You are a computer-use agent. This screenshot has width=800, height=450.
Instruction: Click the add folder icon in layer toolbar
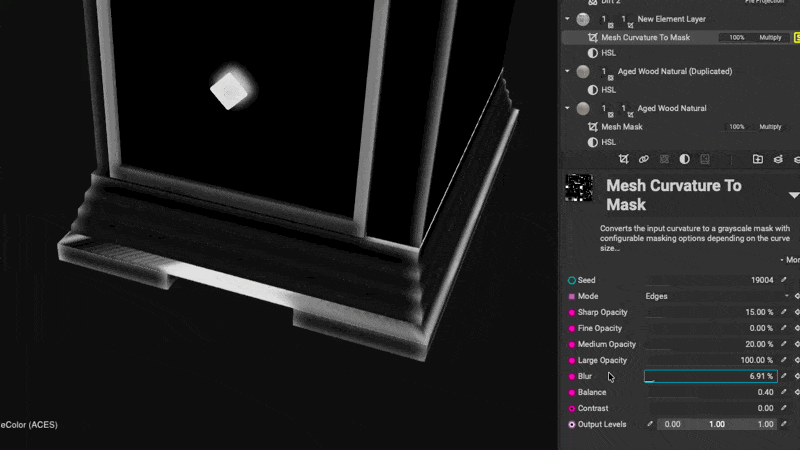(757, 159)
